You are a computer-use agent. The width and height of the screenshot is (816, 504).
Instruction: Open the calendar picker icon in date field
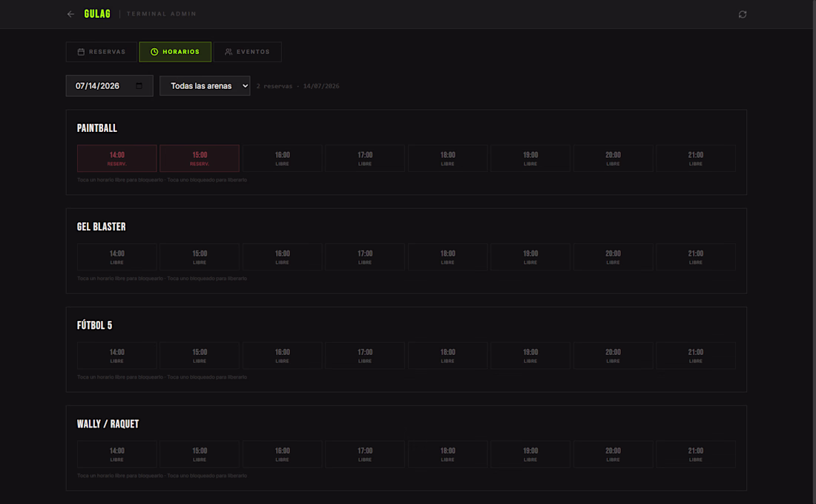(139, 86)
